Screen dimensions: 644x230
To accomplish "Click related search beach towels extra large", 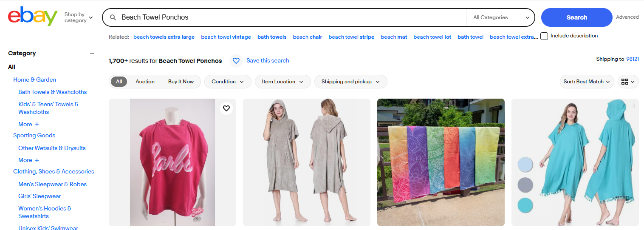I will (164, 37).
